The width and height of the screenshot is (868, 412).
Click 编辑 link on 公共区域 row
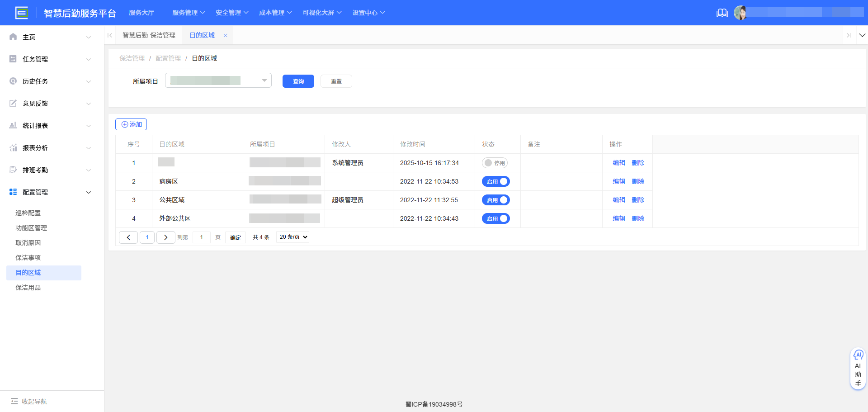[x=618, y=199]
